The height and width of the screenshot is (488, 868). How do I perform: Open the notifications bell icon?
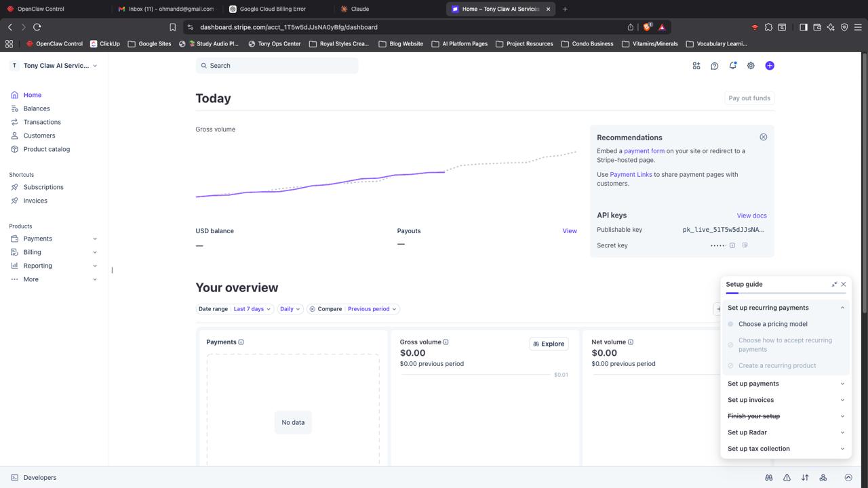click(x=732, y=66)
